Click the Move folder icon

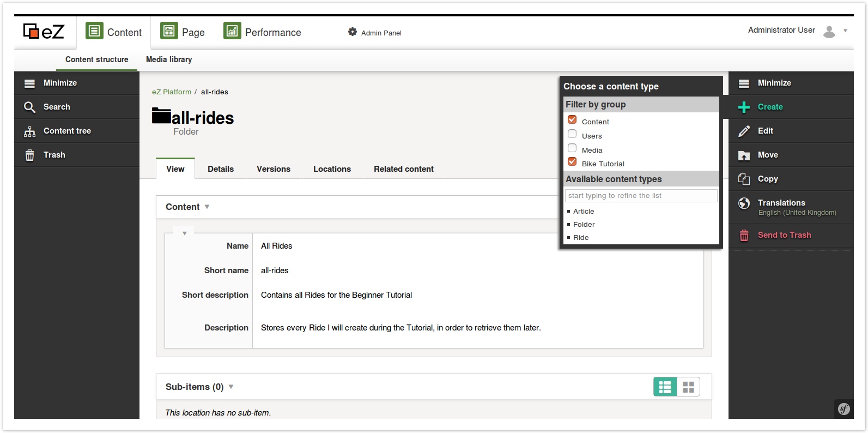point(744,155)
